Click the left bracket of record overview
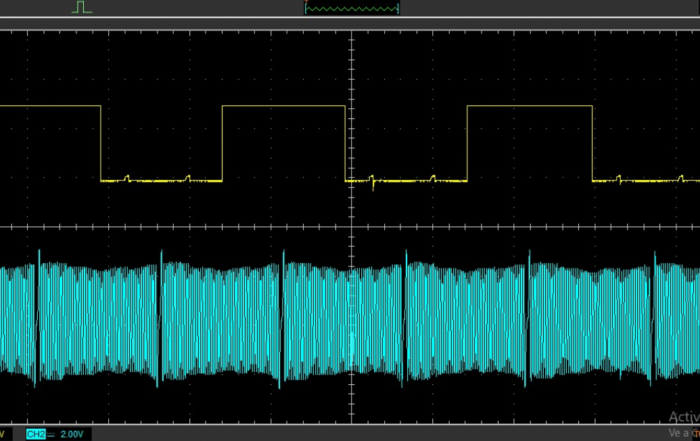This screenshot has width=700, height=441. click(x=305, y=8)
